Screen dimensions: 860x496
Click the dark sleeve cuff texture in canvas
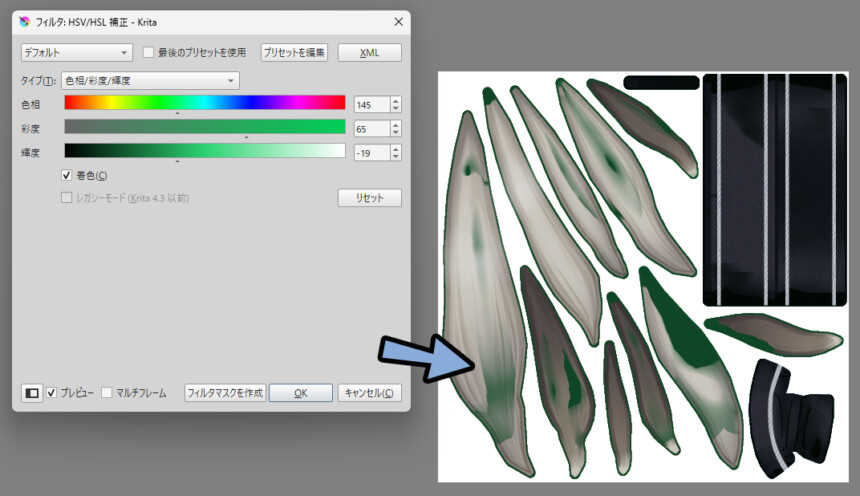[x=791, y=419]
